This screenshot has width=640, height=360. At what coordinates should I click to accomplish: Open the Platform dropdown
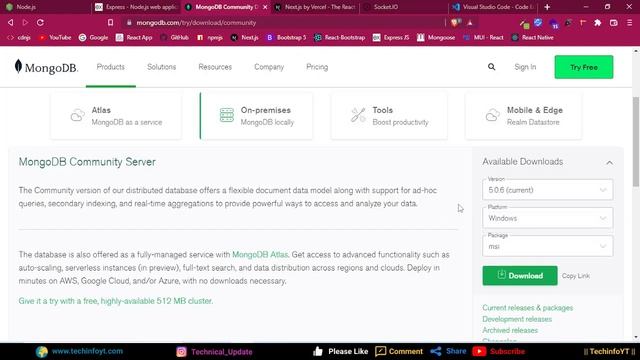point(547,218)
